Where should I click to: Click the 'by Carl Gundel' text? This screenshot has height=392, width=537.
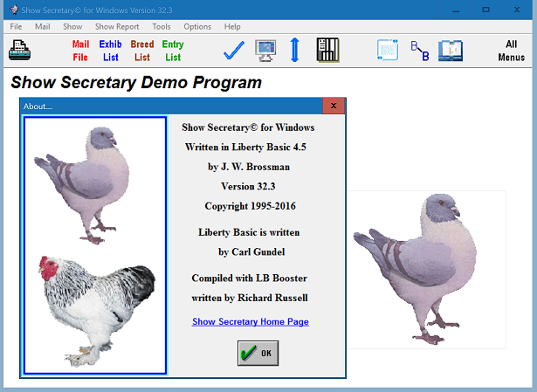coord(251,252)
